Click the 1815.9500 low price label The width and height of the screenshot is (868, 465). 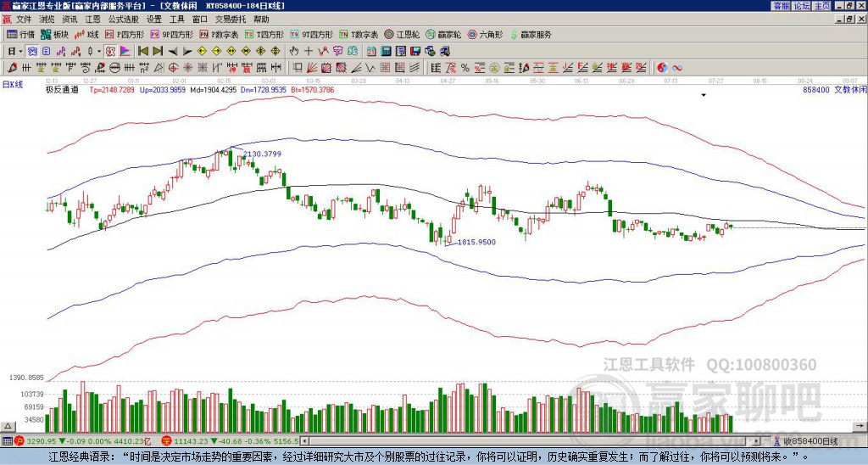pos(476,242)
